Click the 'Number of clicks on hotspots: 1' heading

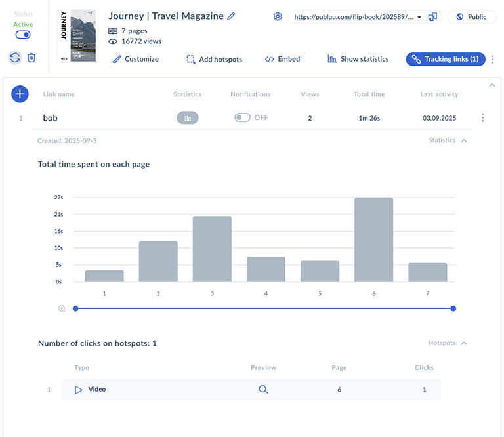(x=97, y=343)
